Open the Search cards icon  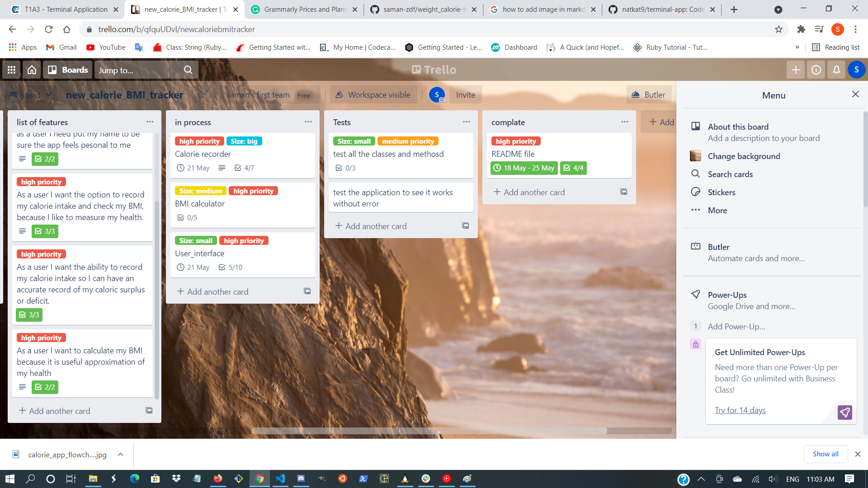(x=695, y=174)
